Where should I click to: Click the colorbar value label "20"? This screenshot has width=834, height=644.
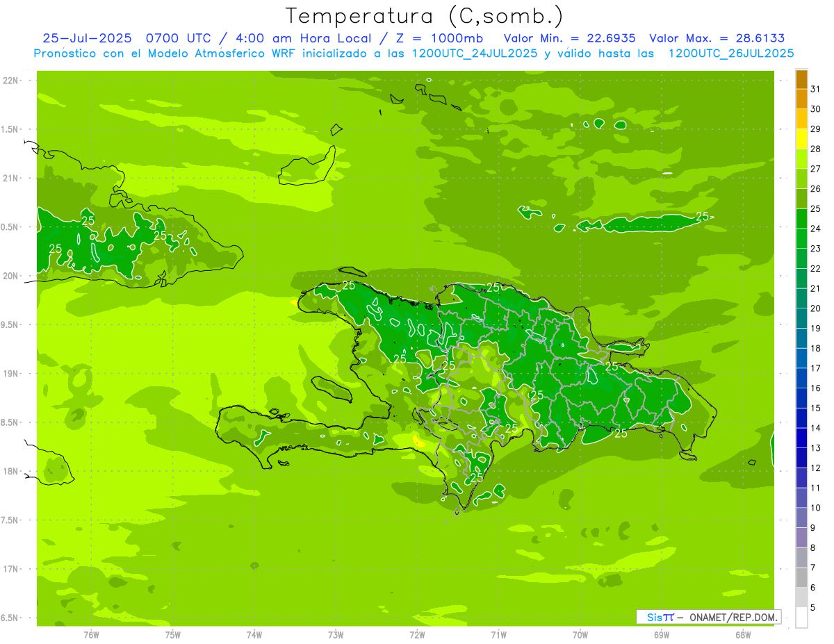click(x=816, y=308)
